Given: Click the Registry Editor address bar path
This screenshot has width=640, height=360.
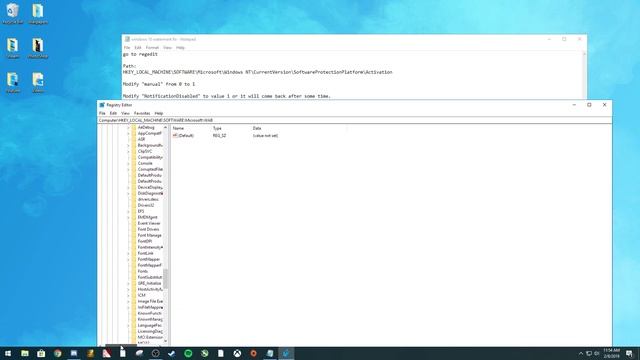Looking at the screenshot, I should coord(354,120).
